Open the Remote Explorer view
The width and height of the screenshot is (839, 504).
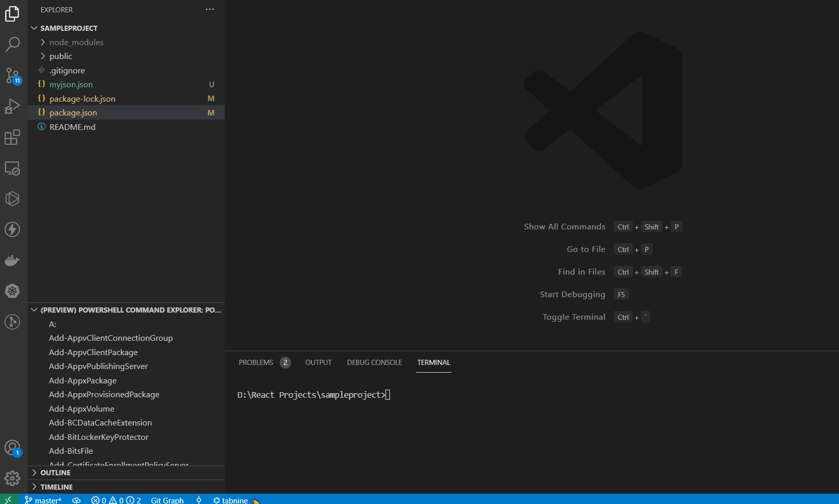(12, 168)
